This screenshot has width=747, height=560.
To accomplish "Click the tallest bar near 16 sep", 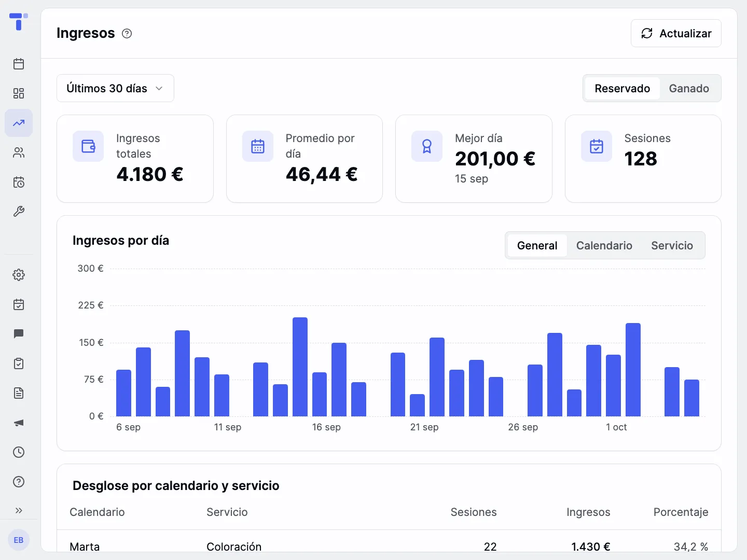I will tap(300, 367).
